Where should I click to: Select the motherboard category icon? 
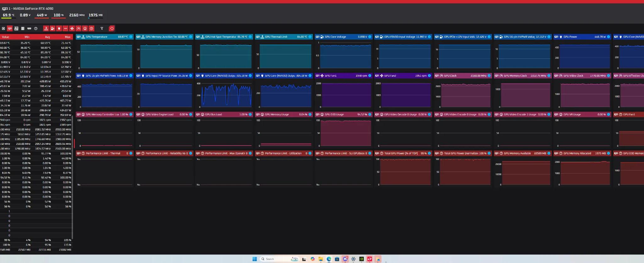tap(16, 29)
